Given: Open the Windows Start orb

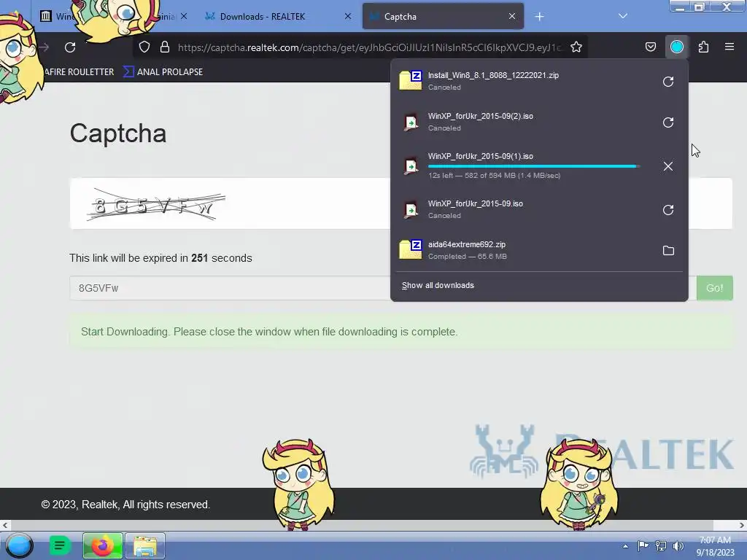Looking at the screenshot, I should click(19, 545).
